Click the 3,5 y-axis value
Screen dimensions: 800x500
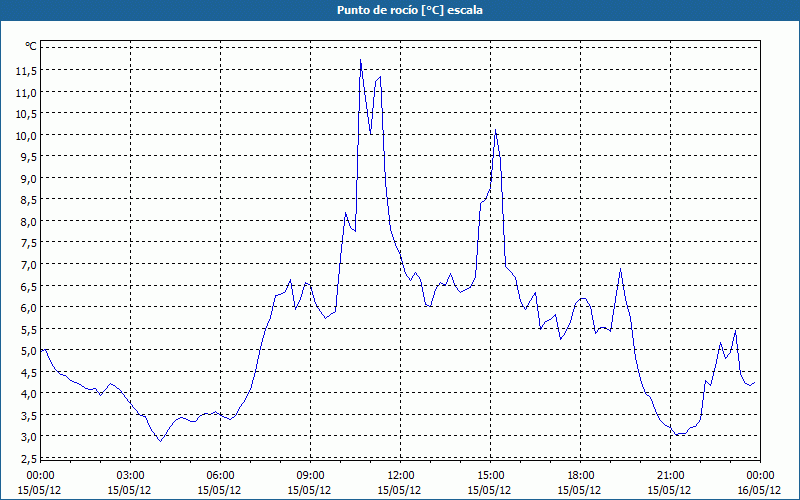coord(29,415)
